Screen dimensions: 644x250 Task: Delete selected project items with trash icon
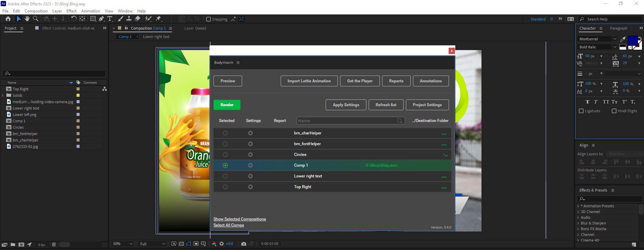[54, 245]
